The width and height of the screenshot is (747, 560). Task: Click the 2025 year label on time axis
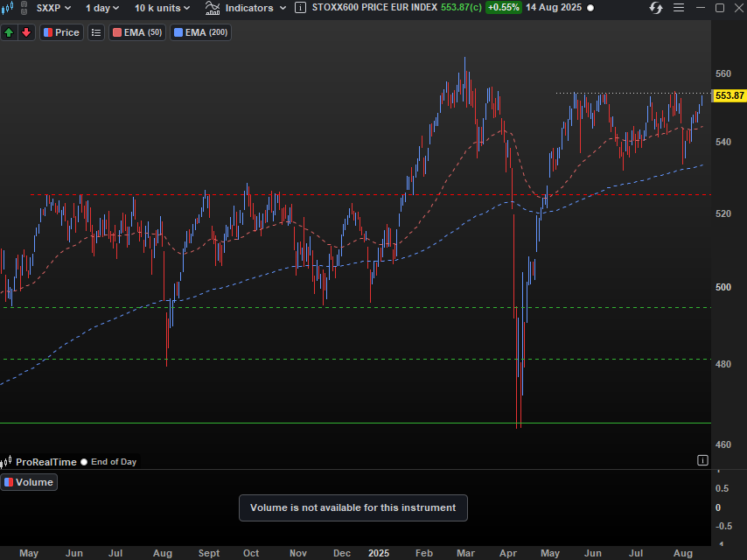379,553
